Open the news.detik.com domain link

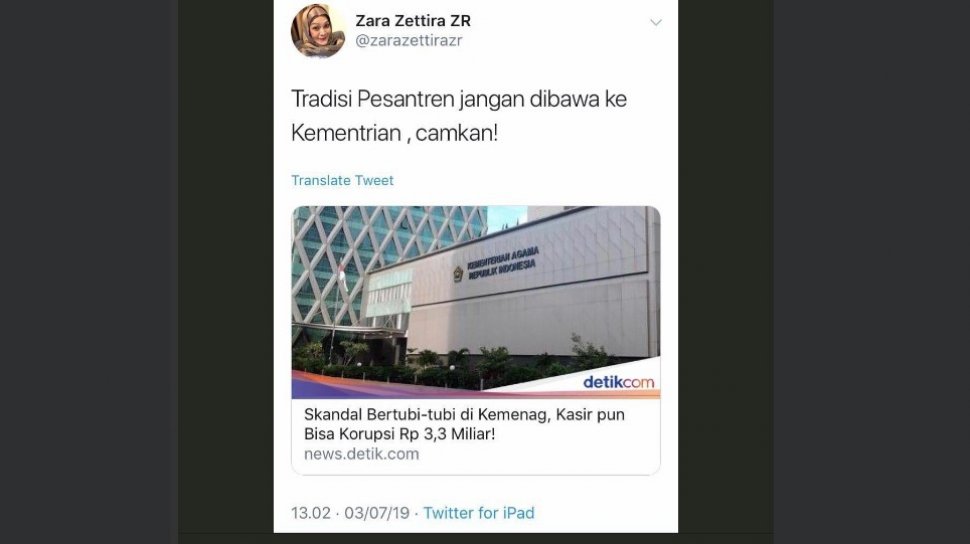coord(361,454)
